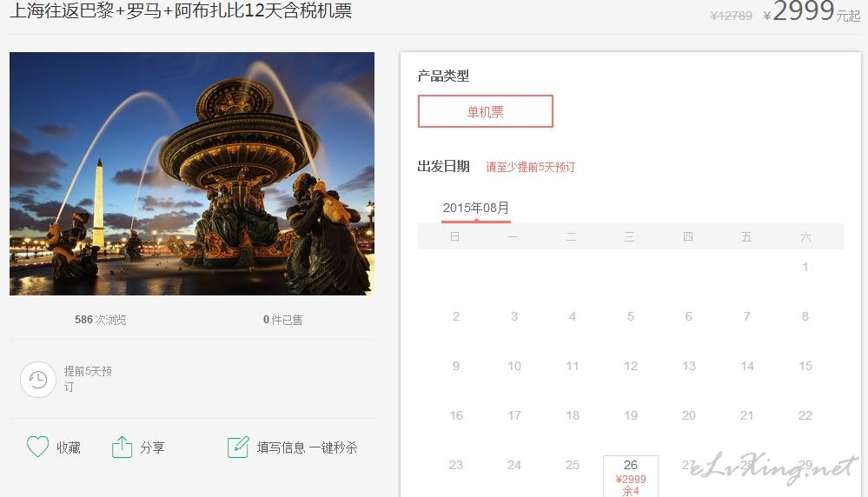
Task: Click the 0 件已售 sold count
Action: 283,320
